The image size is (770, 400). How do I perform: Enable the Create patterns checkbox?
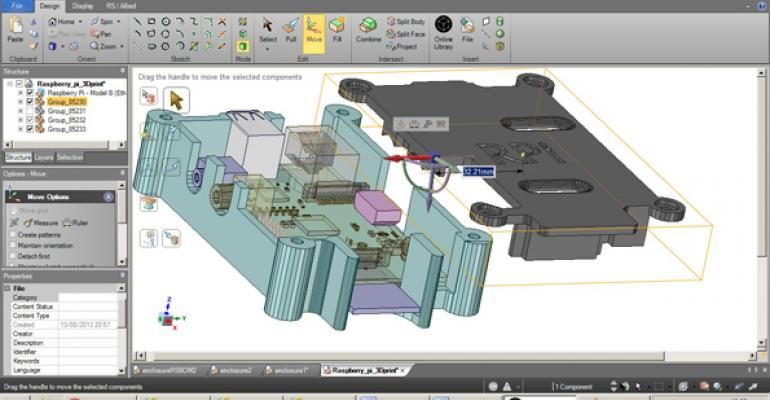tap(12, 233)
